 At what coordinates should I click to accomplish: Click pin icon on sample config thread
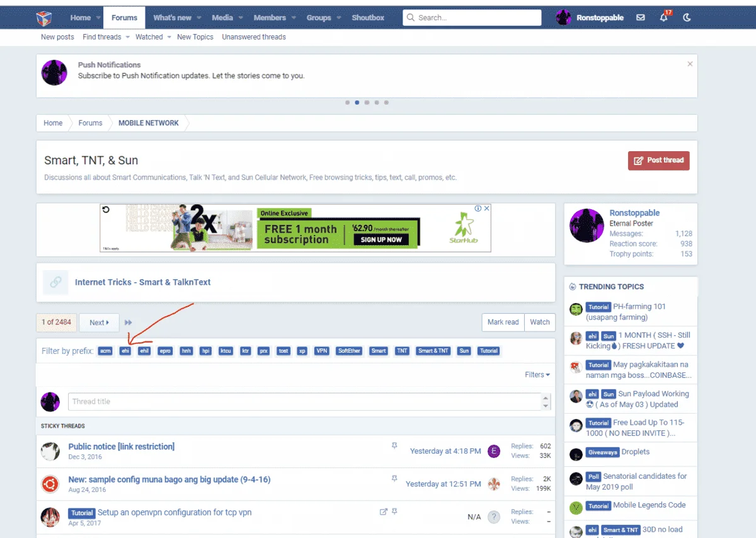tap(394, 478)
